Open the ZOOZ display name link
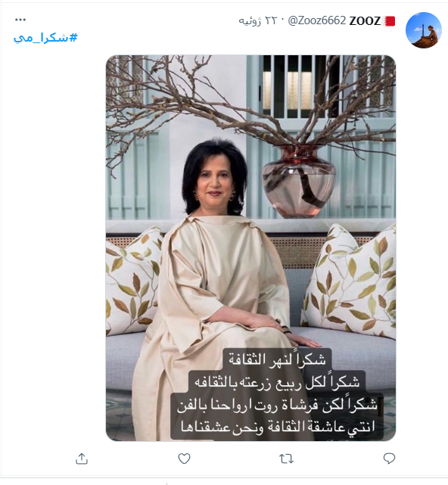This screenshot has width=448, height=485. (365, 21)
